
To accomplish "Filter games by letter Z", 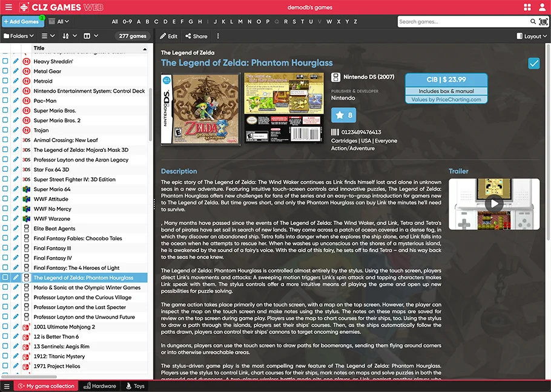I will click(355, 21).
